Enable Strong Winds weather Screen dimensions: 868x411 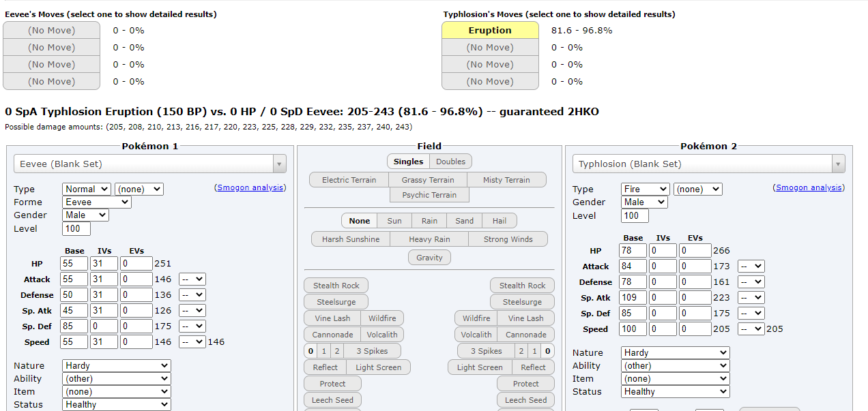click(508, 239)
